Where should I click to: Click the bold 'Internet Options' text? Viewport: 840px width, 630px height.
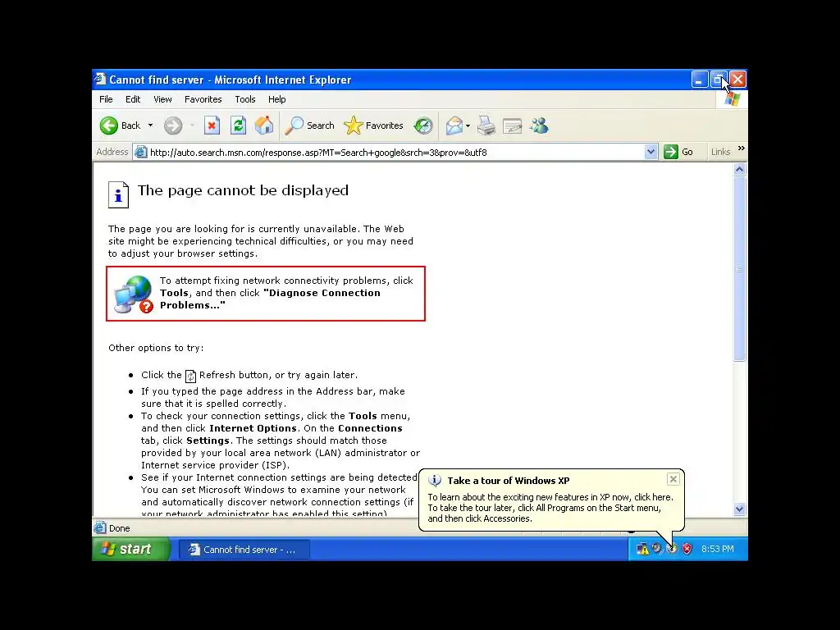[253, 428]
